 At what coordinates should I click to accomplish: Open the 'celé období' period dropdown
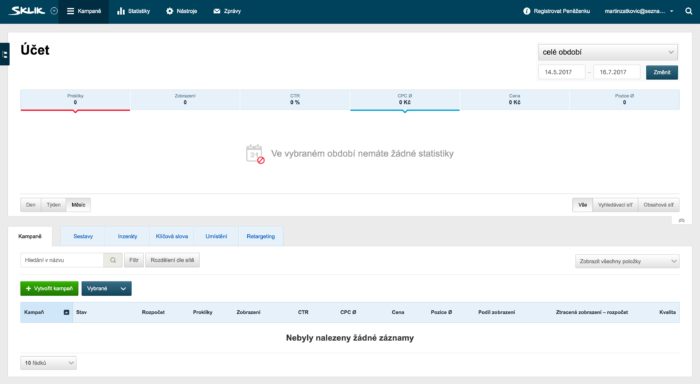pos(608,52)
